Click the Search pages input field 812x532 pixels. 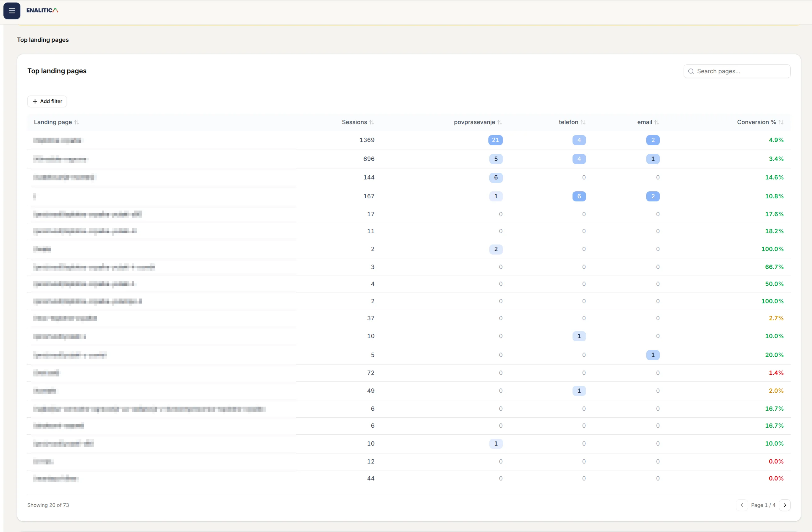pyautogui.click(x=737, y=71)
